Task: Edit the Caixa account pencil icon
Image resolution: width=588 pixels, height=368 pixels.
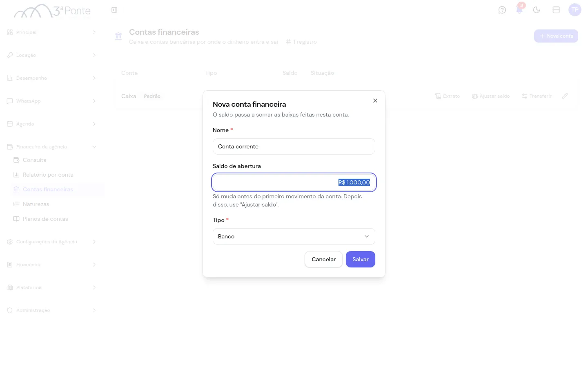Action: coord(565,96)
